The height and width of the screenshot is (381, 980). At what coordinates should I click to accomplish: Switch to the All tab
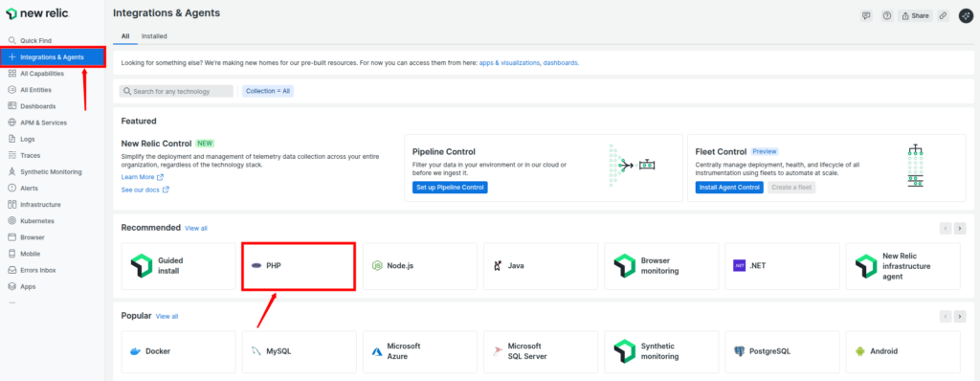tap(125, 36)
